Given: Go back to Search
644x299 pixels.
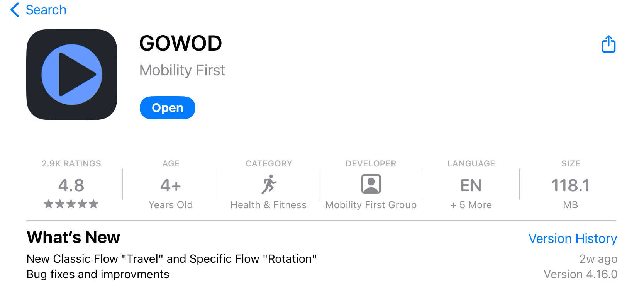Looking at the screenshot, I should pos(46,10).
